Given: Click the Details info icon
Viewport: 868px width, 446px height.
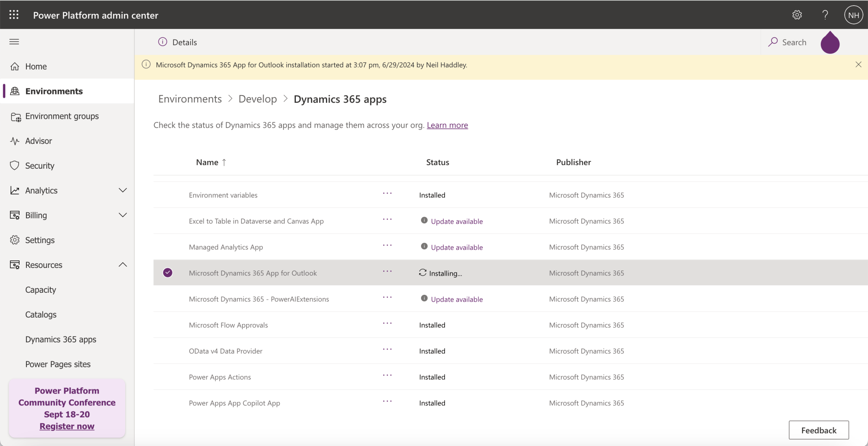Looking at the screenshot, I should click(x=163, y=42).
